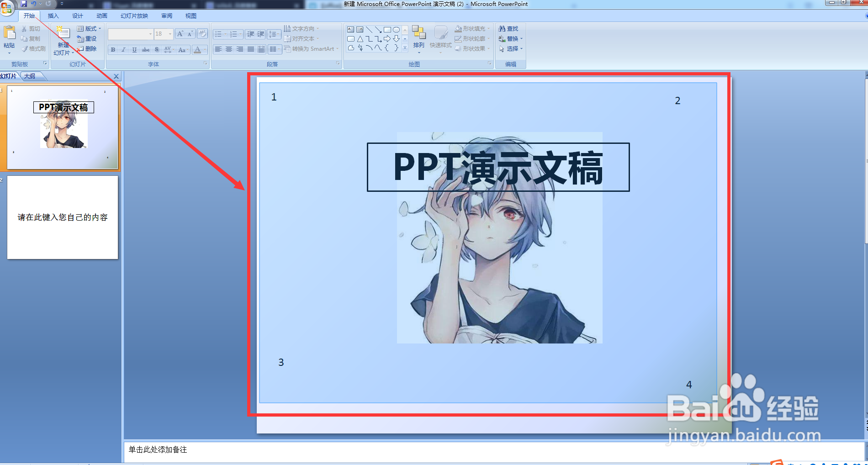Select the rectangle shape

pos(387,29)
